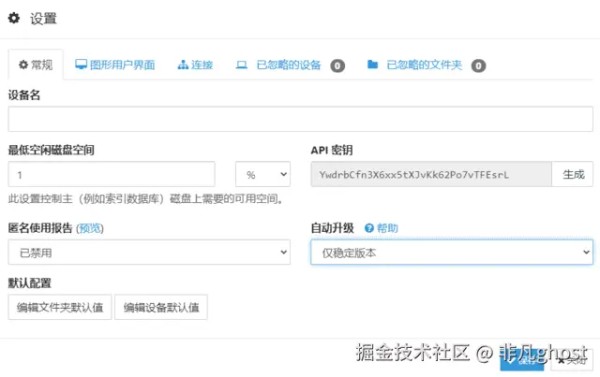
Task: Click the gear icon beside 设置 title
Action: tap(14, 18)
